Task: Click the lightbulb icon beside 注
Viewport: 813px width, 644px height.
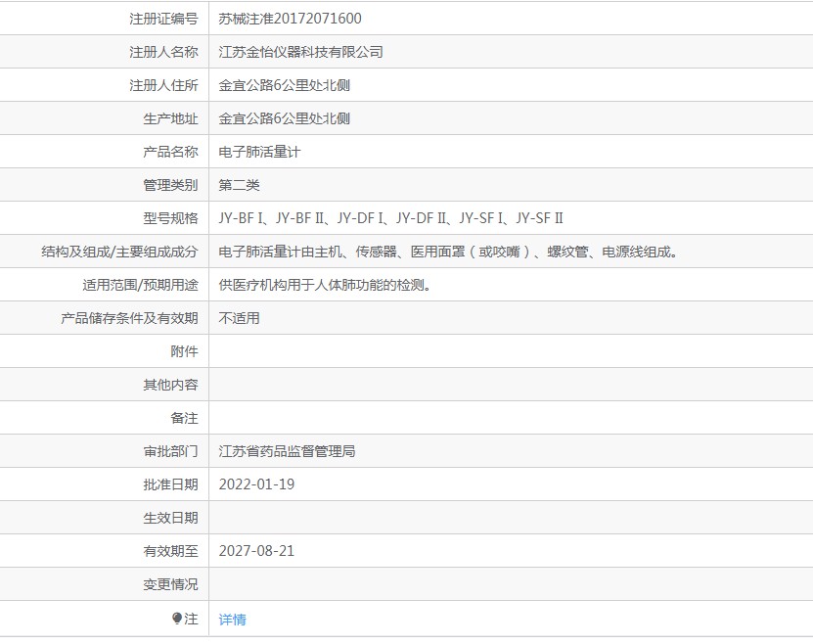Action: click(x=177, y=619)
